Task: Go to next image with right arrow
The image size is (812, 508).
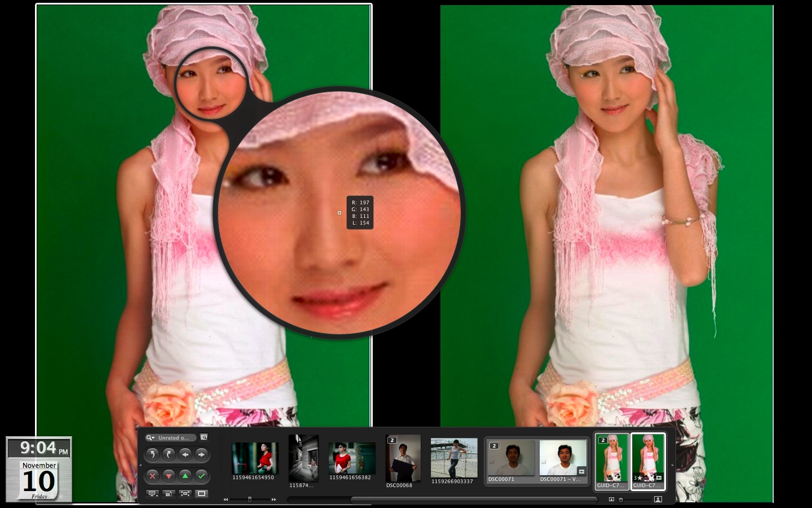Action: (201, 455)
